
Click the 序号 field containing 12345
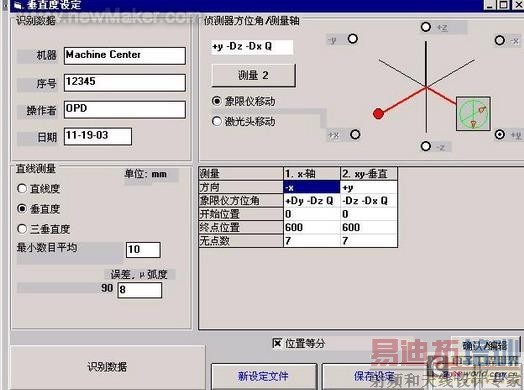[125, 83]
